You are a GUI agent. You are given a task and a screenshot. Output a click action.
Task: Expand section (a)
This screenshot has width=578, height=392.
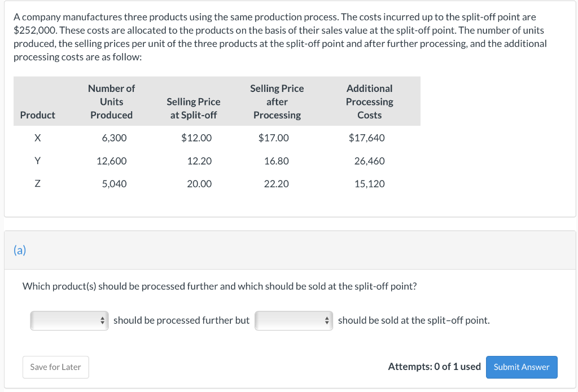coord(19,250)
